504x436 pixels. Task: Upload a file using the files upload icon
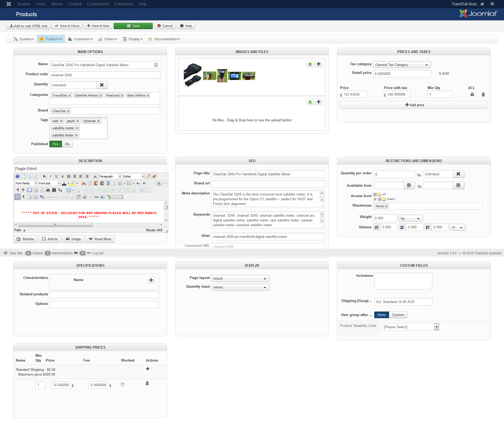pos(310,102)
